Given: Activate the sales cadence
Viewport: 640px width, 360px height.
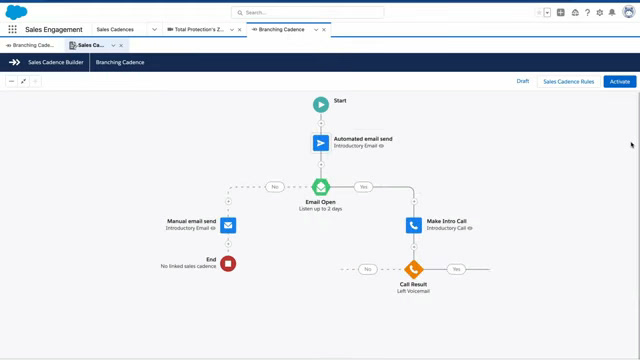Looking at the screenshot, I should (x=620, y=82).
